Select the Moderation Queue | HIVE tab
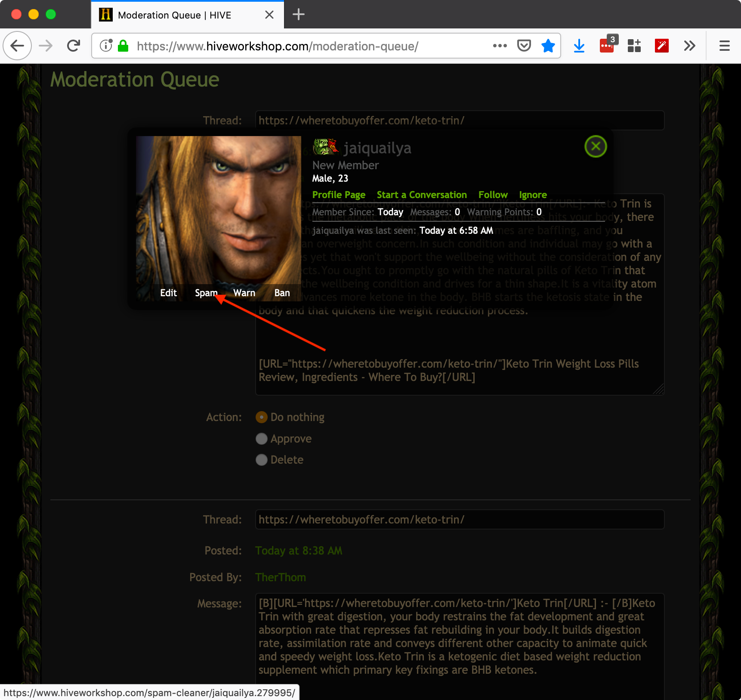Image resolution: width=741 pixels, height=700 pixels. pyautogui.click(x=188, y=15)
